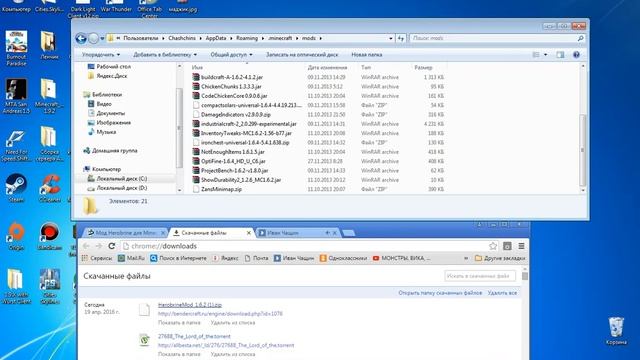
Task: Expand the breadcrumb arrow after mods
Action: (x=321, y=38)
